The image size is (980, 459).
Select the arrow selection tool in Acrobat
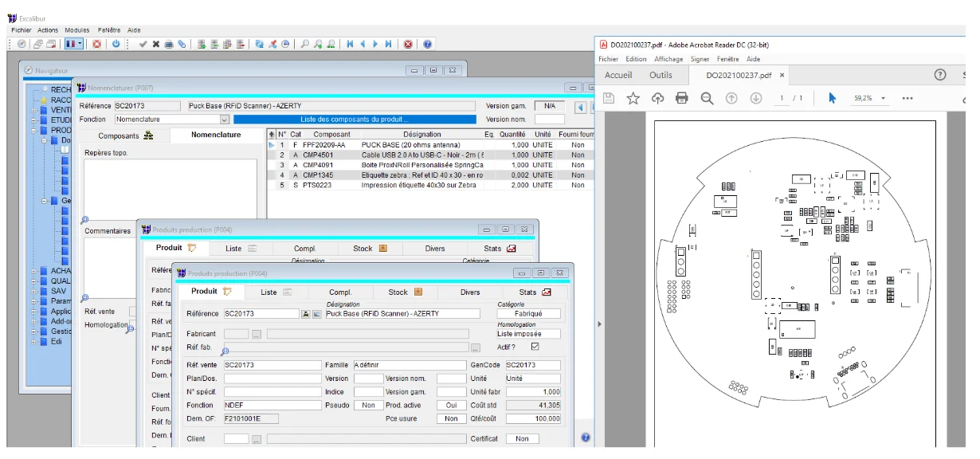click(x=832, y=98)
